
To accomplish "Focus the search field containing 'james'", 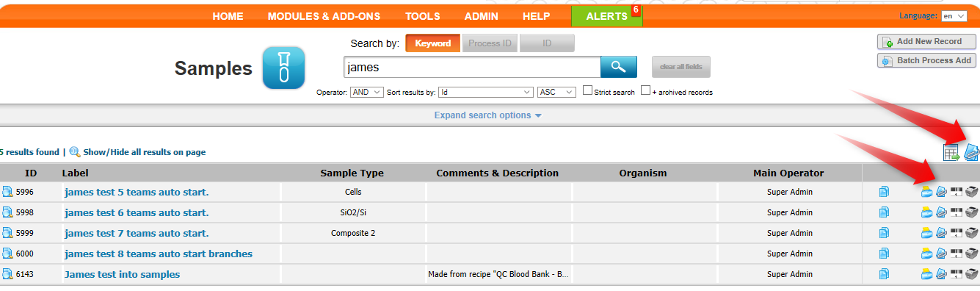I will [472, 67].
